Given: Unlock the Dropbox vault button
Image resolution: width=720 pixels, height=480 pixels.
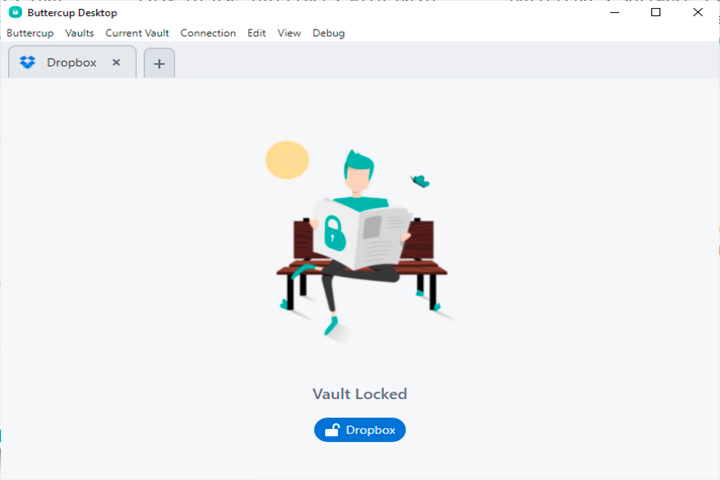Looking at the screenshot, I should 360,430.
